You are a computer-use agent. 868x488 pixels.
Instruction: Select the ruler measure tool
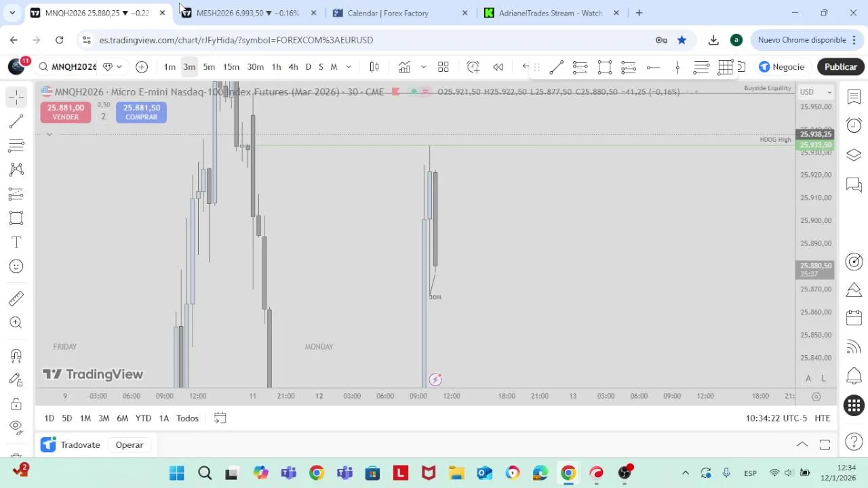point(16,298)
